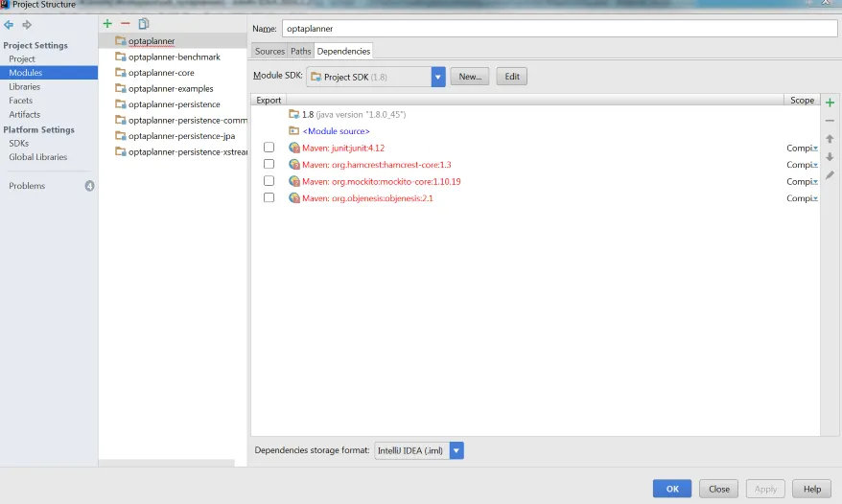Remove the dependency with the minus icon beside the table
The image size is (842, 504).
coord(830,121)
